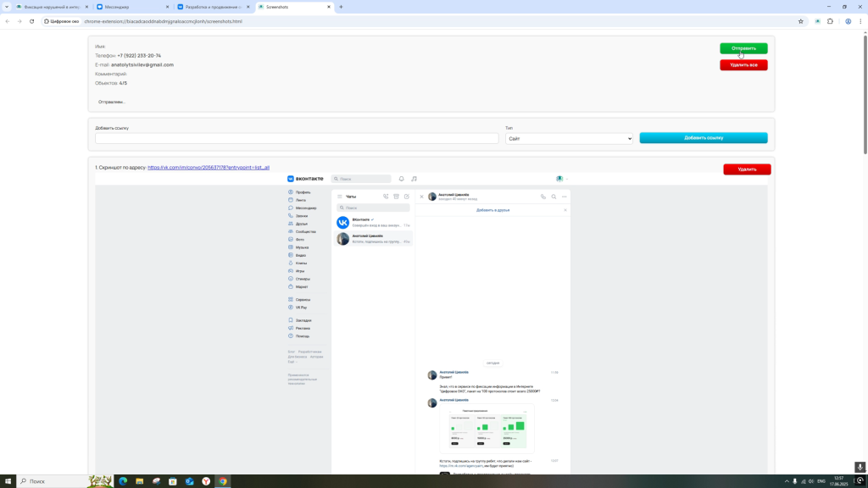Open a new tab with the plus icon

tap(341, 7)
